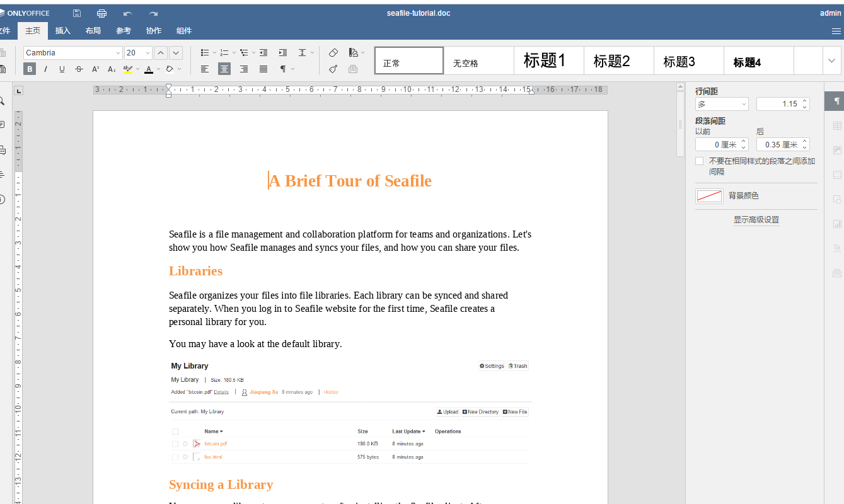Toggle Italic formatting button
Screen dimensions: 844x504
46,69
